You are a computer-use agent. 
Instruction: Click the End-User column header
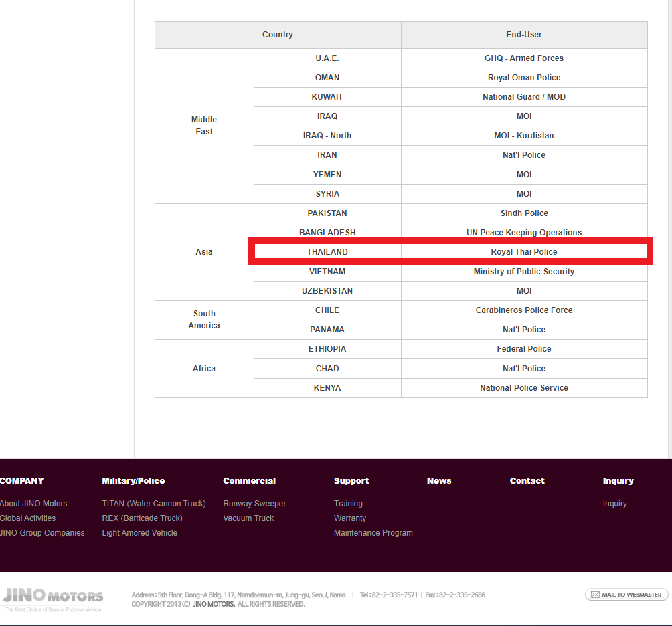(x=524, y=35)
